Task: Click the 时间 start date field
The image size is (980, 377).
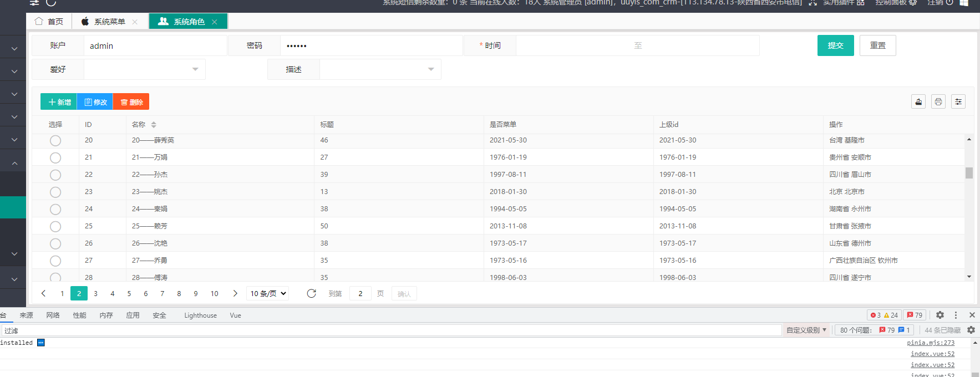Action: coord(574,45)
